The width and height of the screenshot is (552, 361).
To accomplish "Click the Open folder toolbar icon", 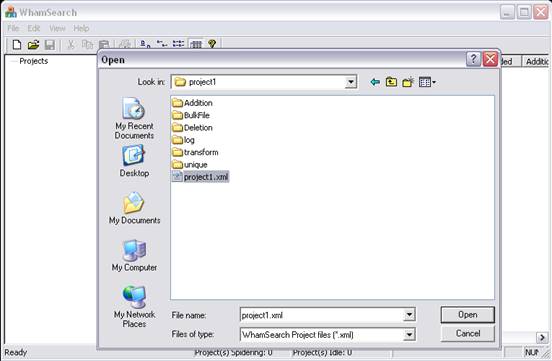I will (x=33, y=45).
